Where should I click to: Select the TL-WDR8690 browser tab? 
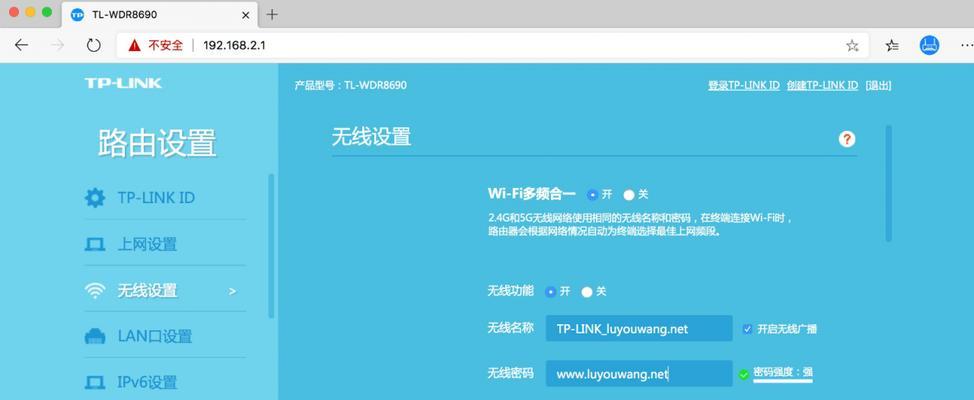click(160, 14)
